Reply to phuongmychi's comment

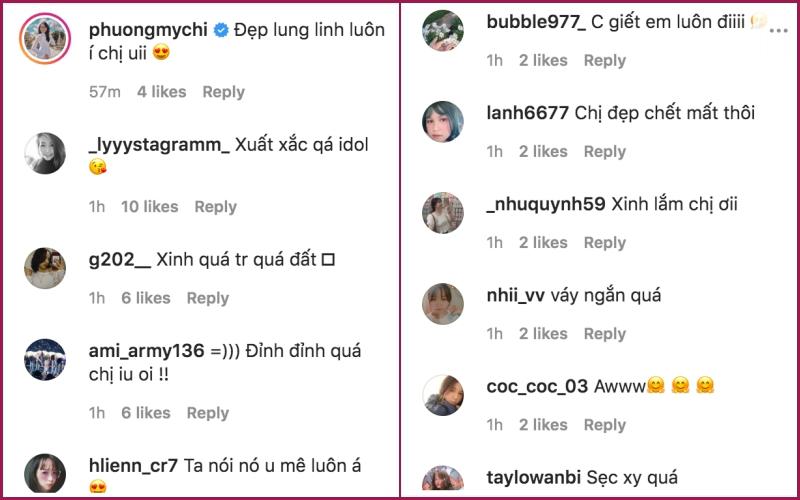point(223,92)
